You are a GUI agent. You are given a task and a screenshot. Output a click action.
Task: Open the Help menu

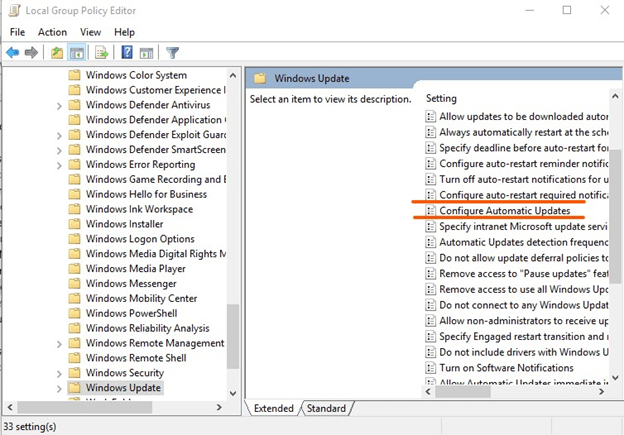tap(124, 32)
